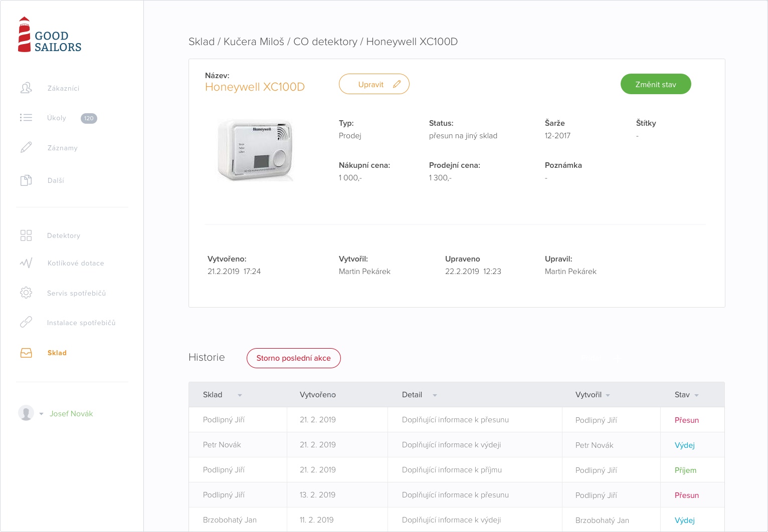
Task: Open the Záznamy menu item
Action: coord(63,148)
